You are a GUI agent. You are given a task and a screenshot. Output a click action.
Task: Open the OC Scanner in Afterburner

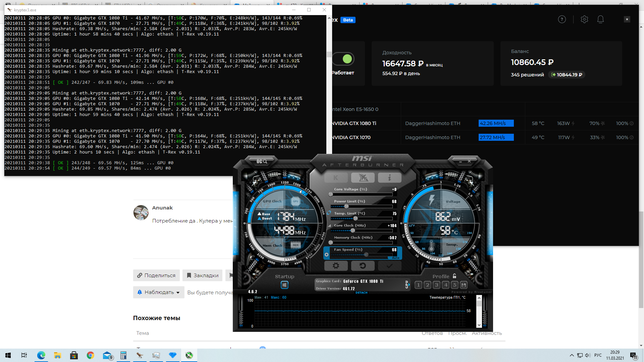[262, 161]
